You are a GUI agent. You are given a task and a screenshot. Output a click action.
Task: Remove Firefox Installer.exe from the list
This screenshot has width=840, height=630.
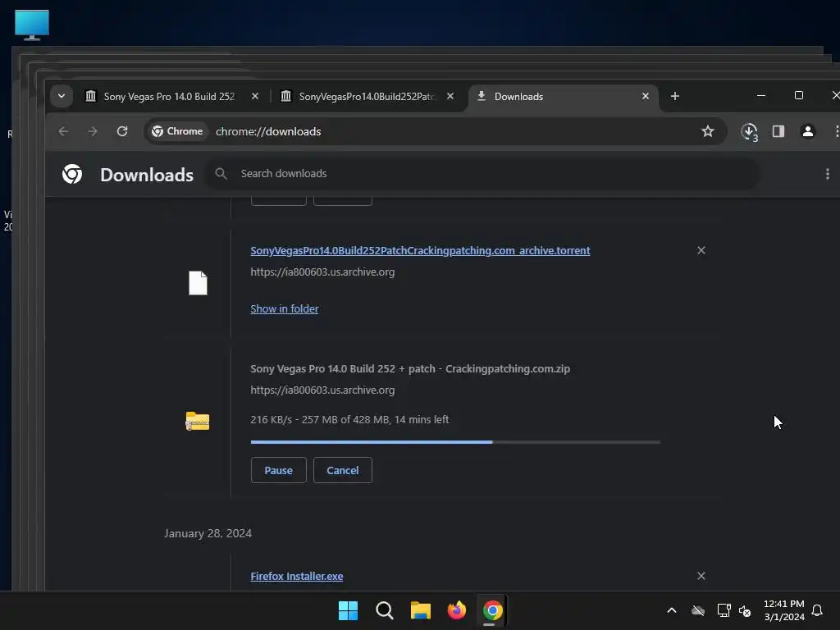click(701, 576)
